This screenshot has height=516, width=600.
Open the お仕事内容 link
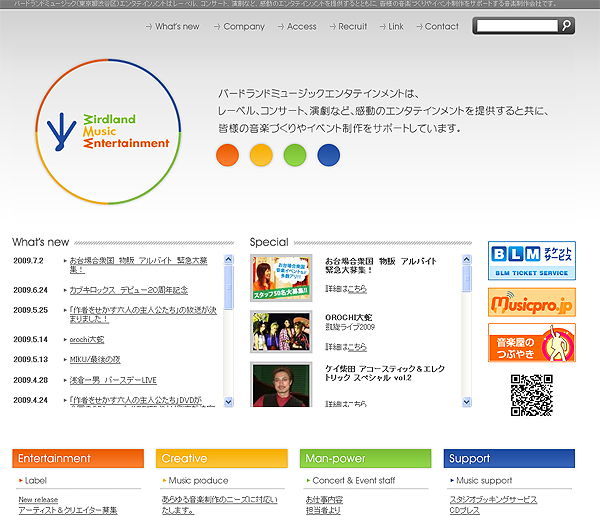click(324, 500)
